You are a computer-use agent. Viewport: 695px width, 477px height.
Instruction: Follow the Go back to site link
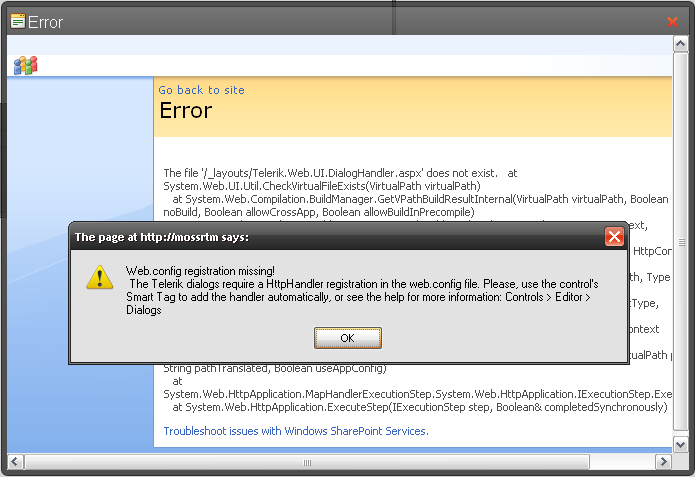201,90
